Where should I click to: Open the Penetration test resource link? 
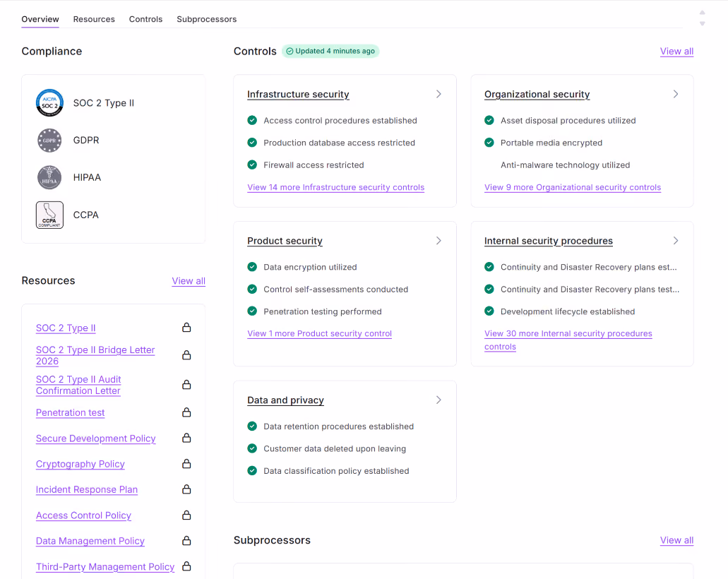70,412
